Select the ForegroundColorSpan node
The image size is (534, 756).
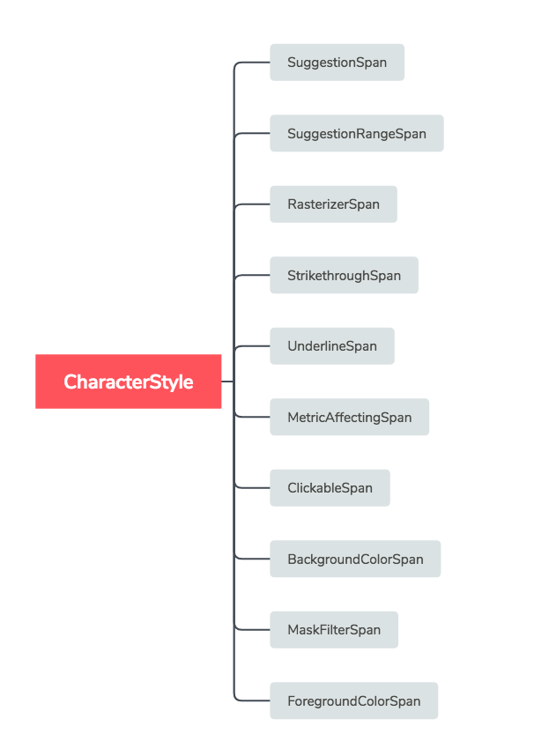[353, 701]
